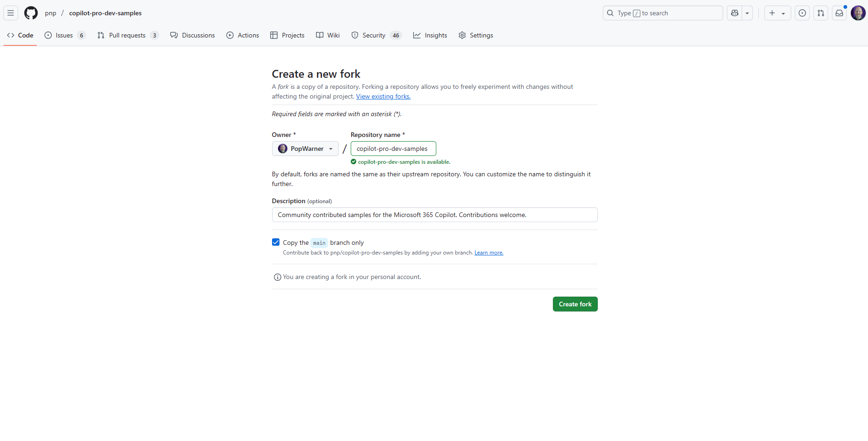Click the main branch label
The height and width of the screenshot is (441, 868).
pos(319,242)
